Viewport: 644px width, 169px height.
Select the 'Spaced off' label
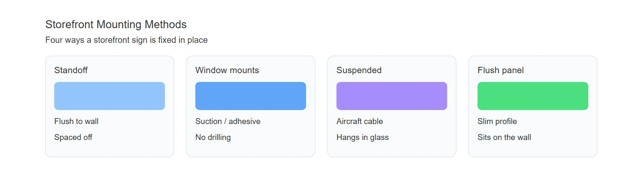pos(73,137)
